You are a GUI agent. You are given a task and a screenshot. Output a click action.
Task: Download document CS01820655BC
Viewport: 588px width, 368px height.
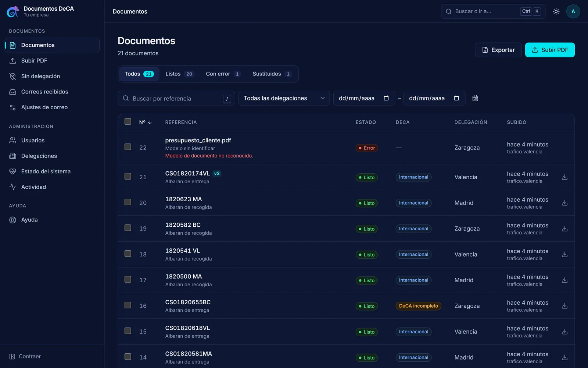tap(565, 306)
